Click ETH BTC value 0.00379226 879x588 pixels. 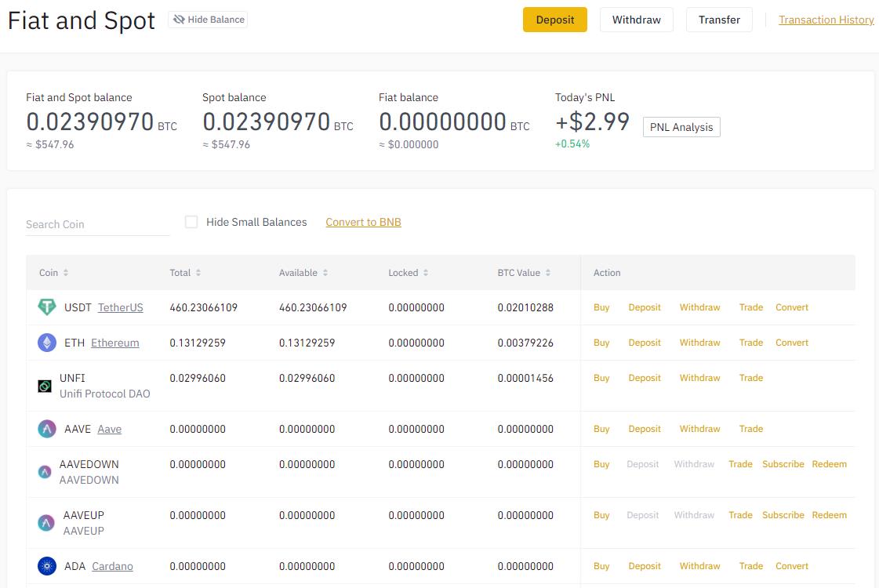525,343
